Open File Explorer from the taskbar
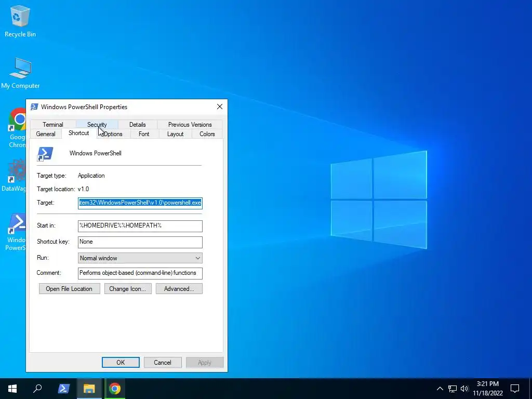The image size is (532, 399). 89,389
